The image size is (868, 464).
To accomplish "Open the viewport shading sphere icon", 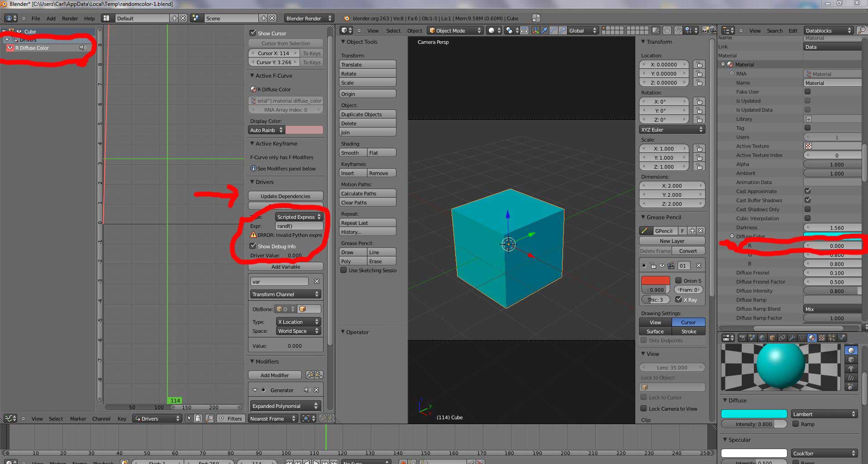I will pyautogui.click(x=491, y=30).
